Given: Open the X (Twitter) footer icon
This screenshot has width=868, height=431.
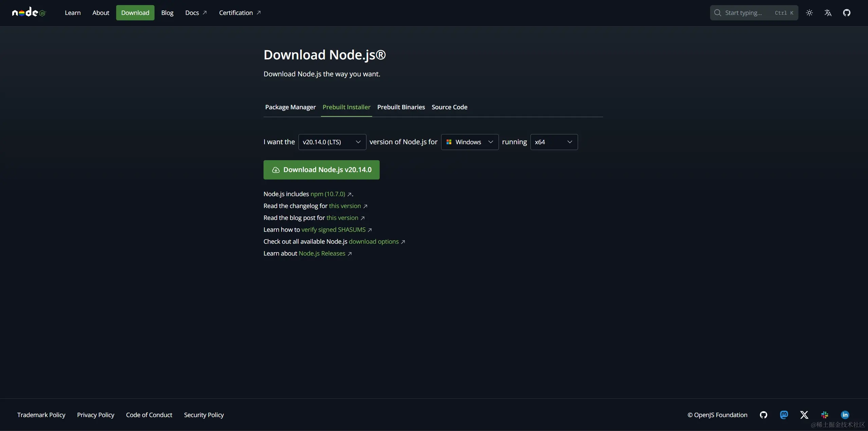Looking at the screenshot, I should 804,415.
